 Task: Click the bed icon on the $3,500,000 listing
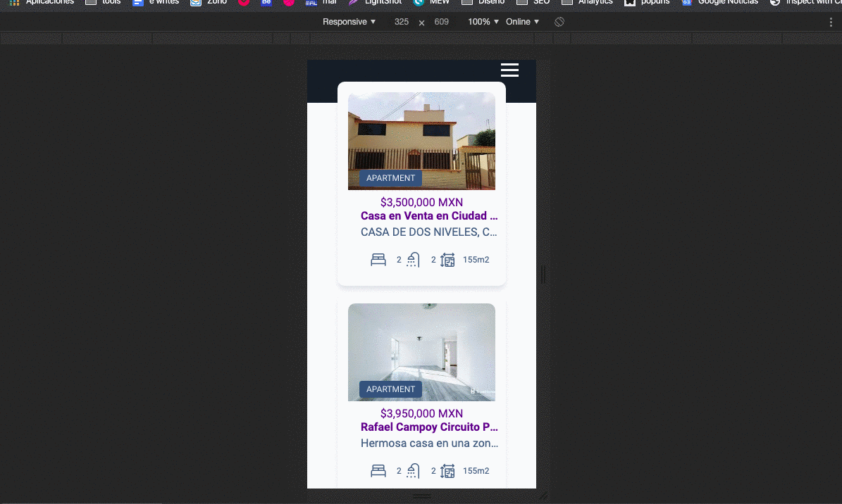pos(378,259)
